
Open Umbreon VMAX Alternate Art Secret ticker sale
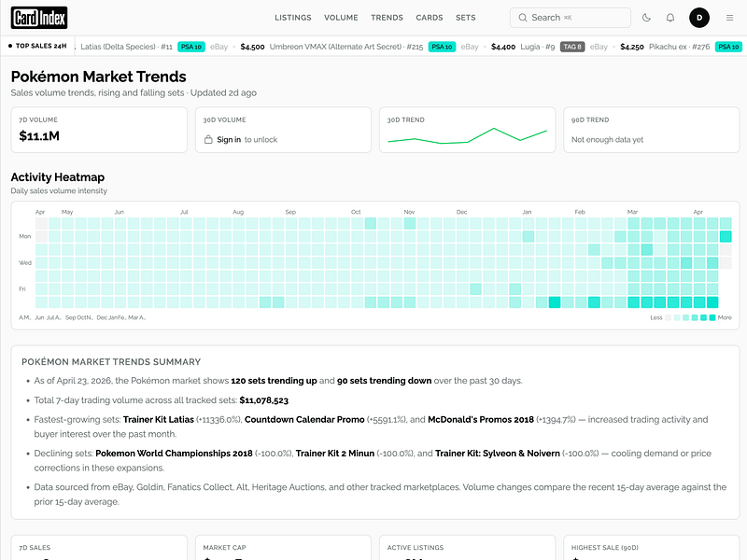(x=346, y=47)
